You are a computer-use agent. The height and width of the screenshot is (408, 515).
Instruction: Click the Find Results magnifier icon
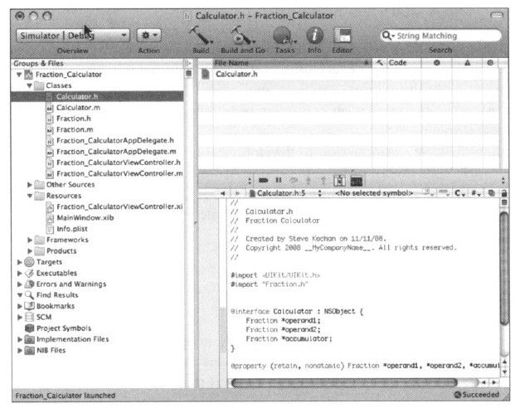pyautogui.click(x=29, y=295)
